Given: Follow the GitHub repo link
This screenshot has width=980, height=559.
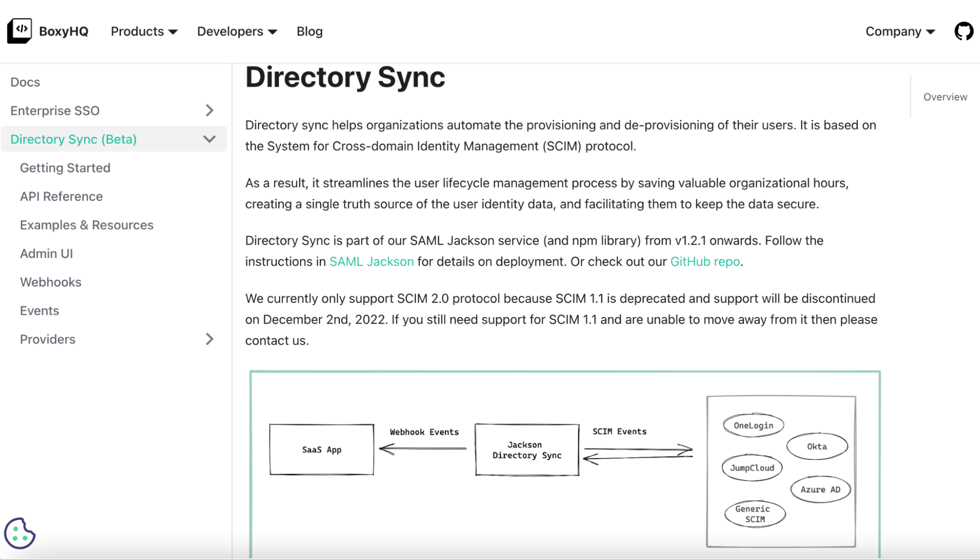Looking at the screenshot, I should [705, 261].
